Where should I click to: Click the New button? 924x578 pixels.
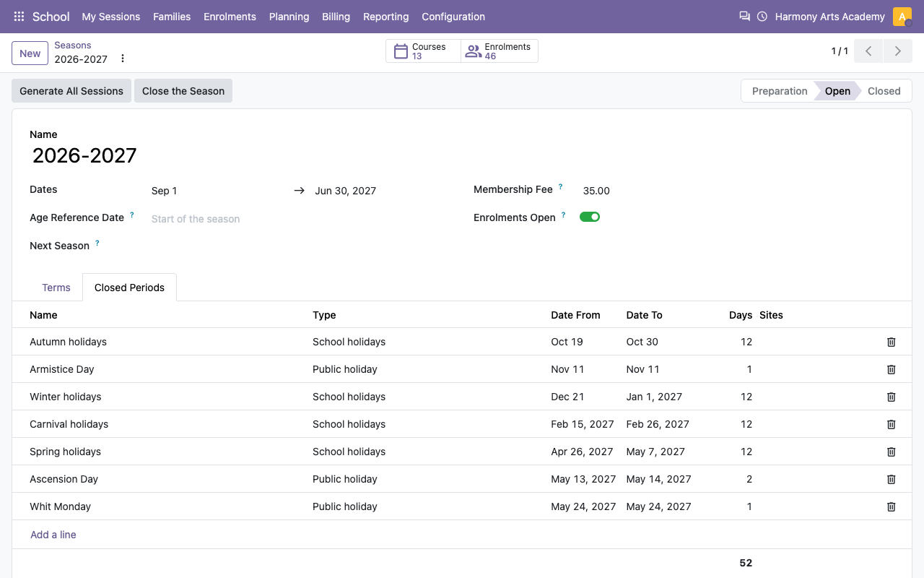(x=30, y=53)
